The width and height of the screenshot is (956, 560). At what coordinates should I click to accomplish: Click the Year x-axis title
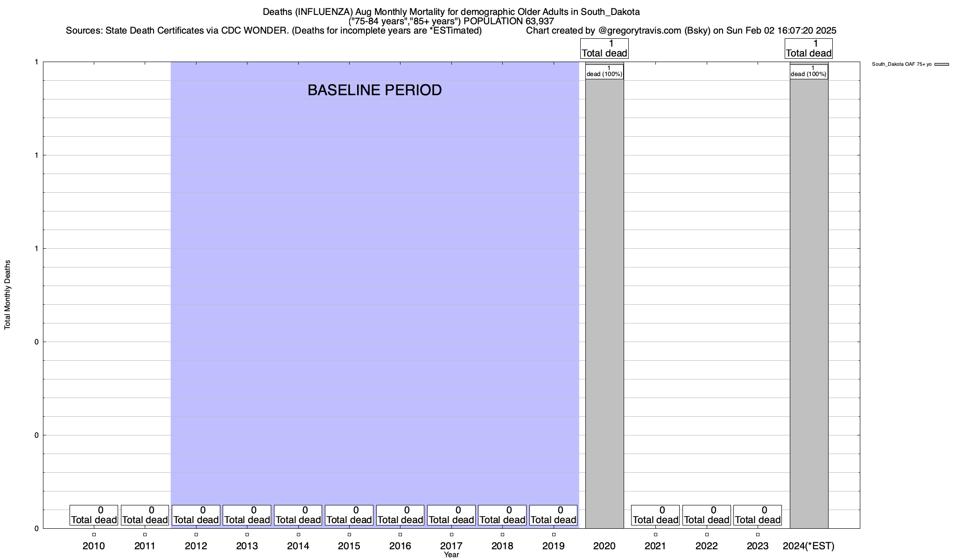pos(451,555)
